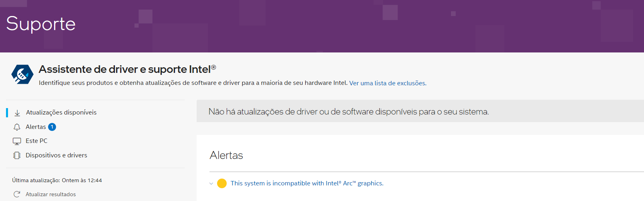Click the blue badge showing 1 alert

[52, 127]
